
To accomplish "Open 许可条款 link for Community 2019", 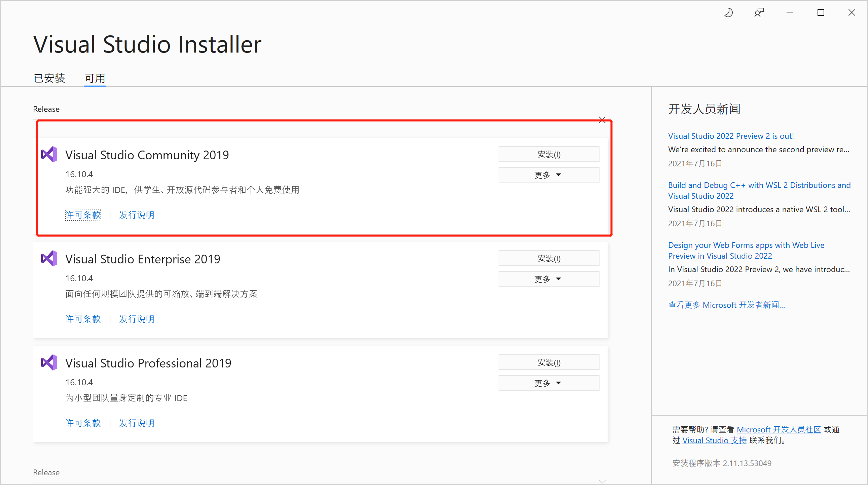I will [83, 215].
